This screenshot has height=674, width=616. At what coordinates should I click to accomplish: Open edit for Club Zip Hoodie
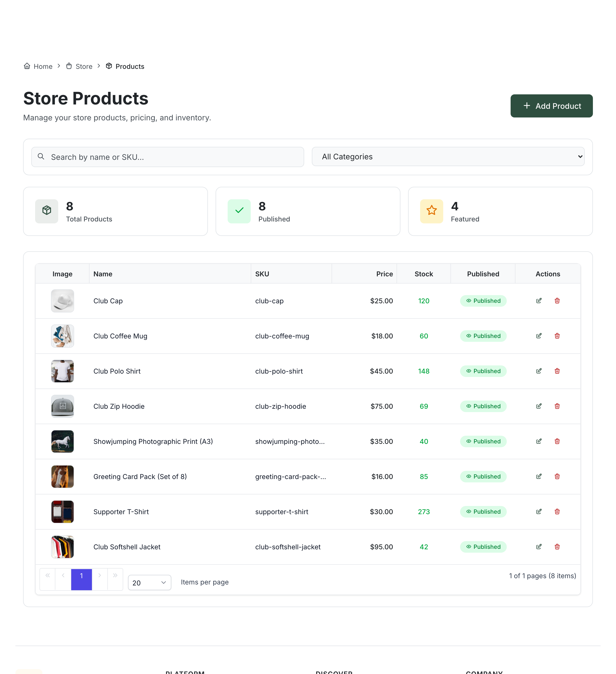coord(539,406)
